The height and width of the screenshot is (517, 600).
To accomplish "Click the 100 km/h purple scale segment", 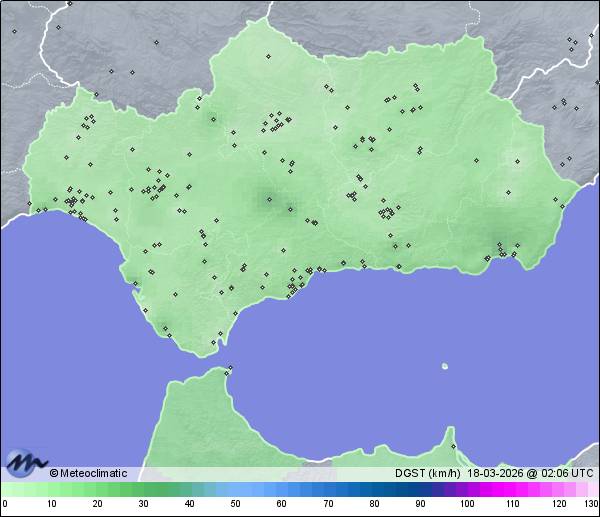I will coord(465,489).
